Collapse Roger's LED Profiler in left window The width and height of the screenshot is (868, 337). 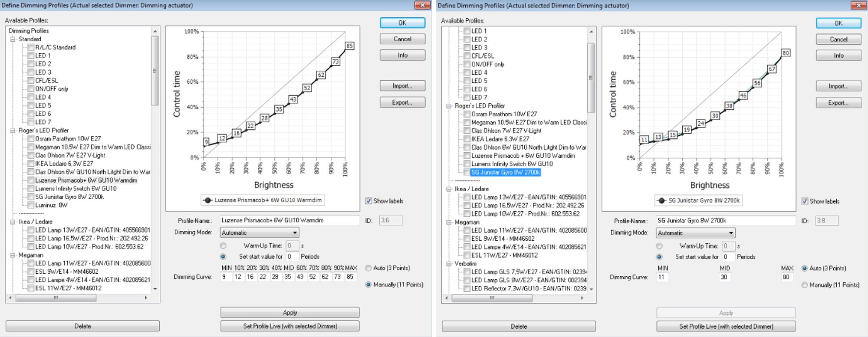tap(13, 130)
